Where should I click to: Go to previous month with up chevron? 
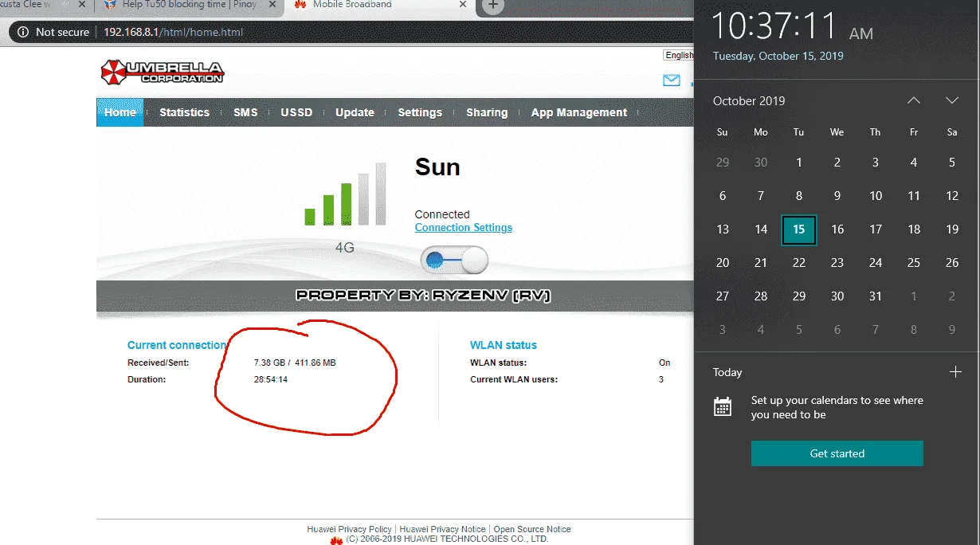pyautogui.click(x=914, y=100)
